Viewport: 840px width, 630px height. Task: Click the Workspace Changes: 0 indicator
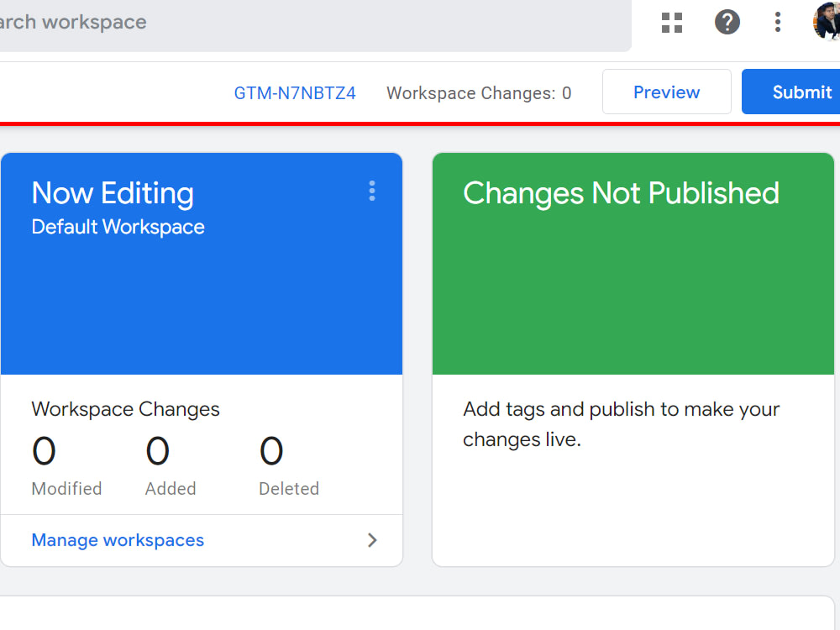[479, 93]
